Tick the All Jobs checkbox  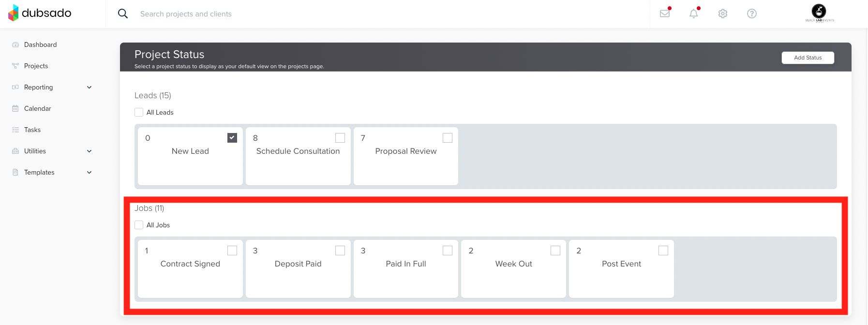tap(139, 225)
